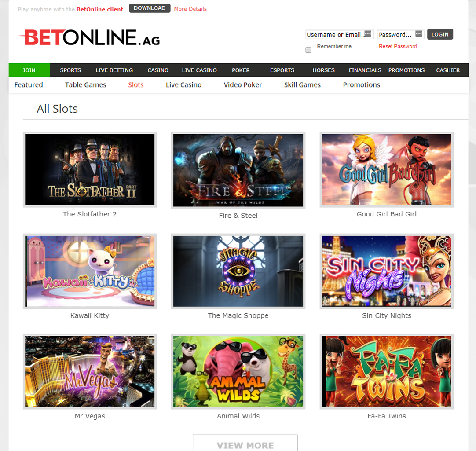Click the VIEW MORE button
This screenshot has height=451, width=476.
(245, 443)
